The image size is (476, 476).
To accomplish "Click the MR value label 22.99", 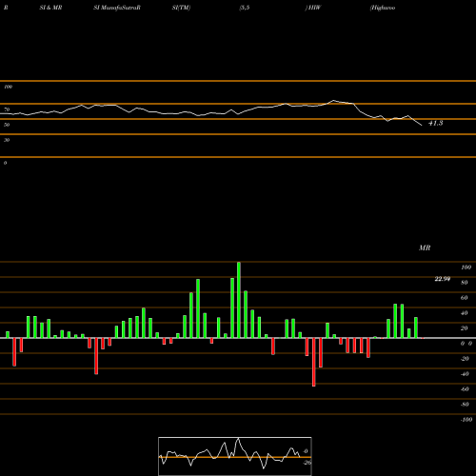I will 443,279.
